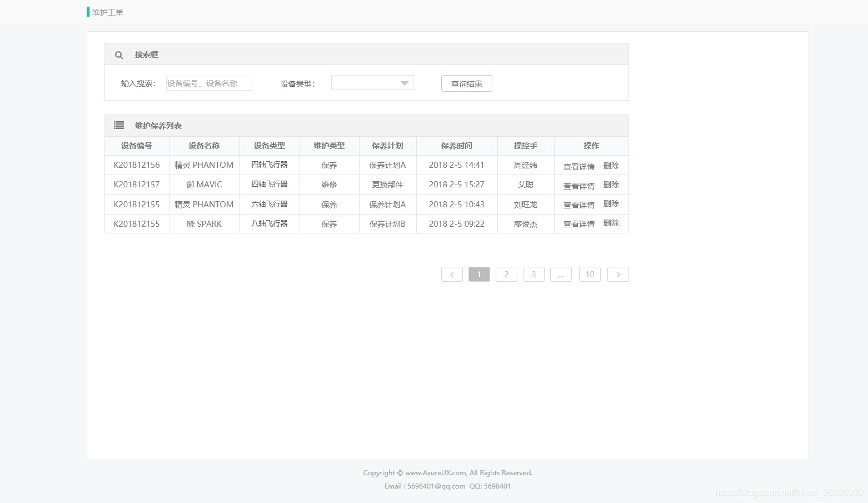Jump to page 10
This screenshot has width=868, height=503.
[590, 275]
